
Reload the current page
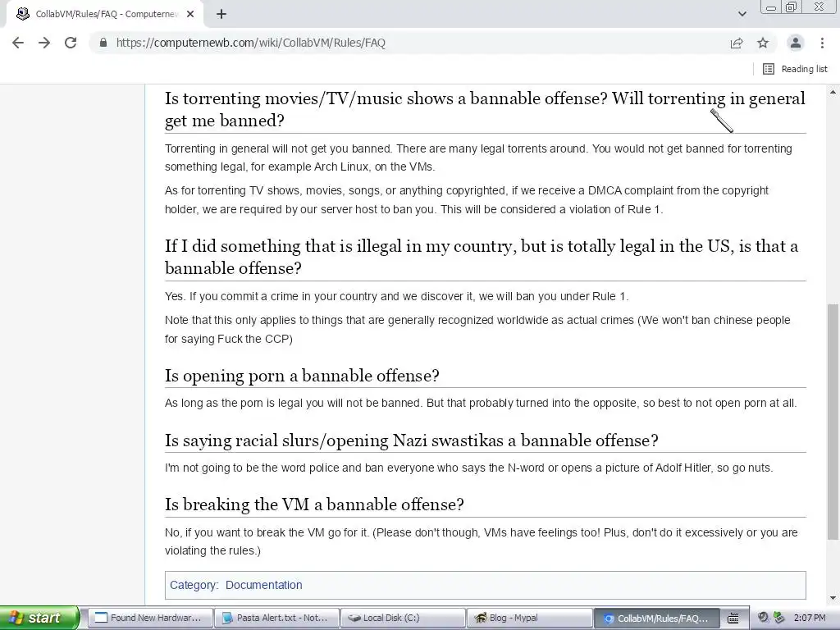point(71,43)
